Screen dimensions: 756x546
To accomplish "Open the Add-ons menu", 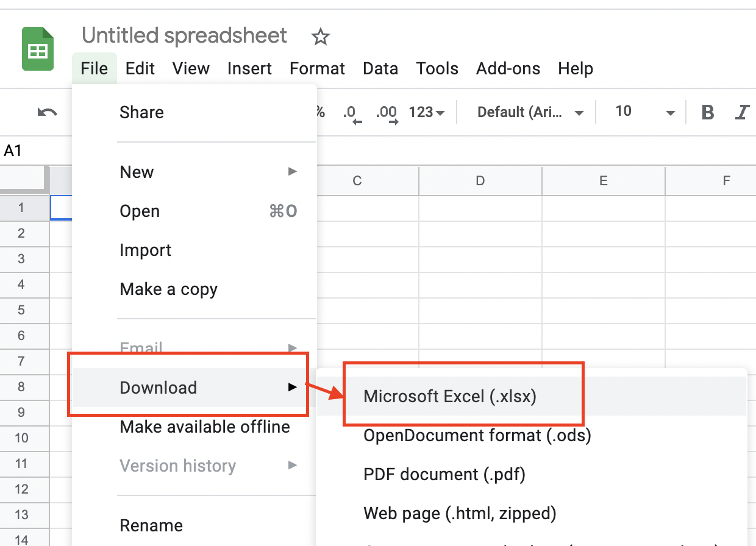I will pyautogui.click(x=508, y=68).
